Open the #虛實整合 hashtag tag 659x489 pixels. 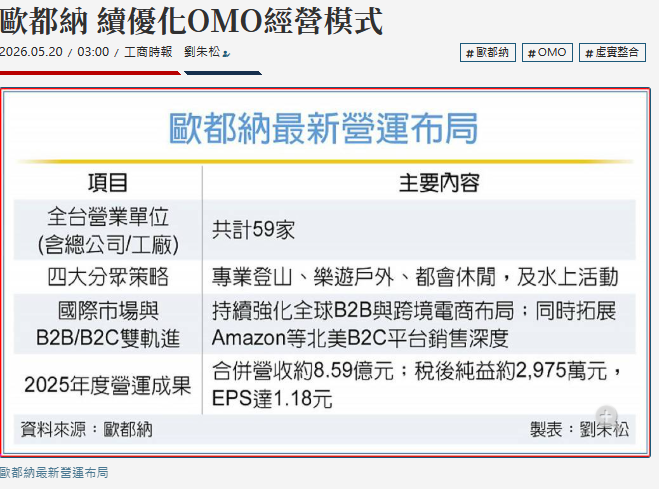612,53
